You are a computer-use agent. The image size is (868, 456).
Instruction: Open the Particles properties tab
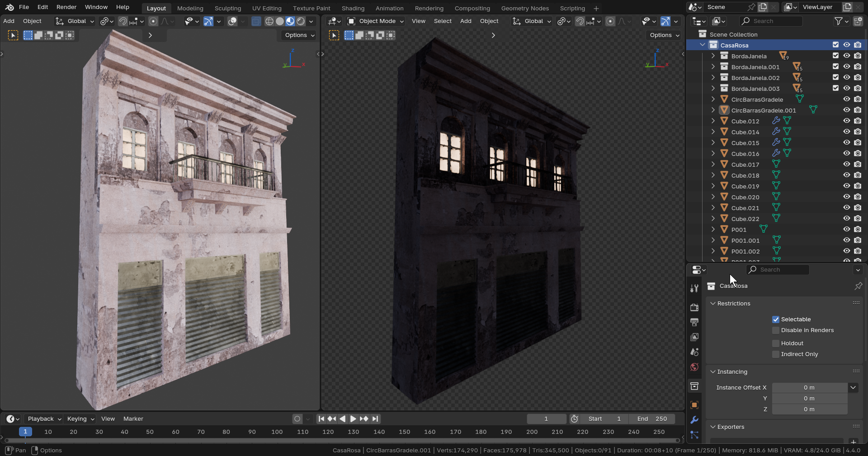(x=694, y=435)
